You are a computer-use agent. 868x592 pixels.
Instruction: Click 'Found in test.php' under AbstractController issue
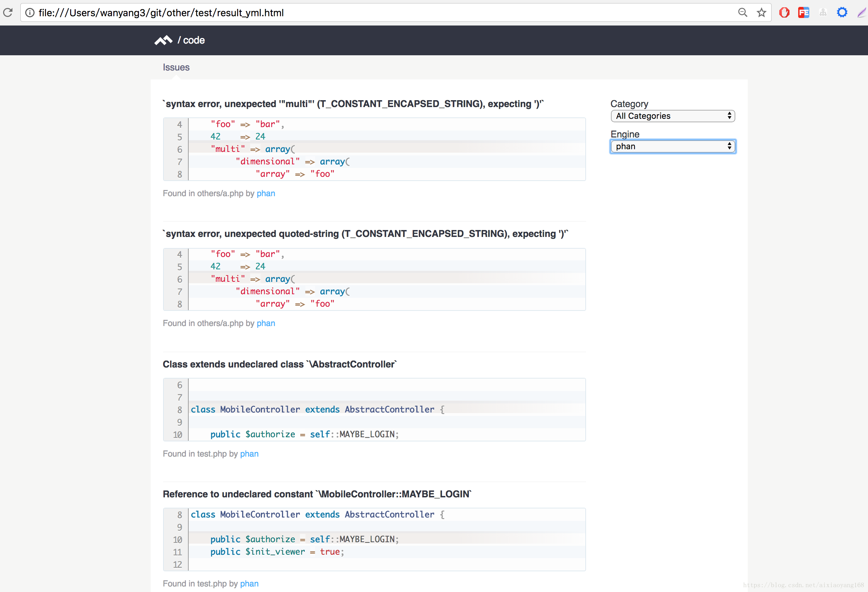(x=195, y=454)
